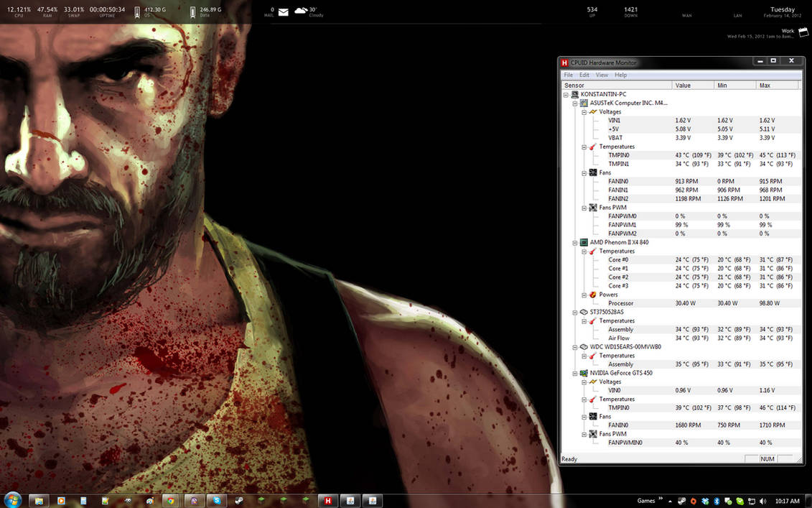
Task: Click the 1680 RPM GPU fan value
Action: pyautogui.click(x=688, y=425)
